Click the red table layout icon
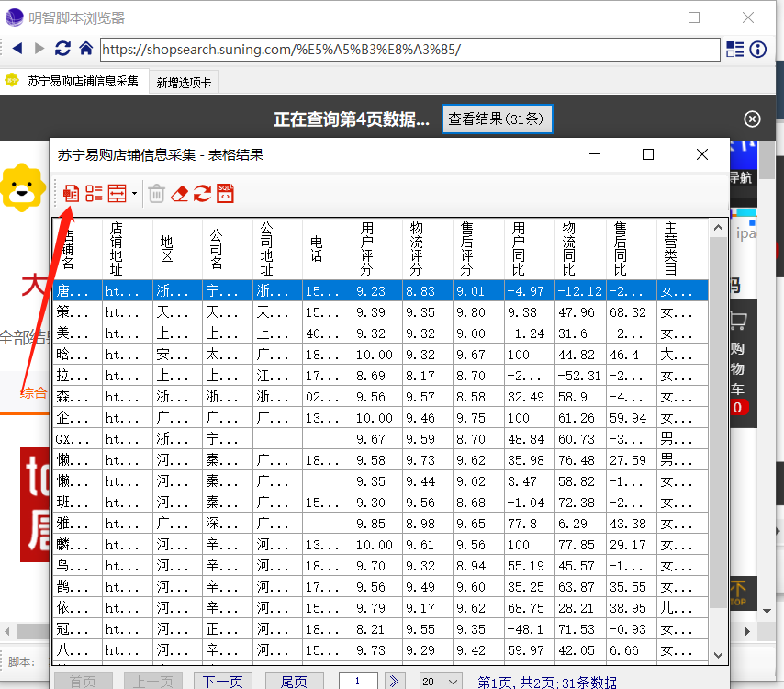Screen dimensions: 784x689 click(117, 193)
